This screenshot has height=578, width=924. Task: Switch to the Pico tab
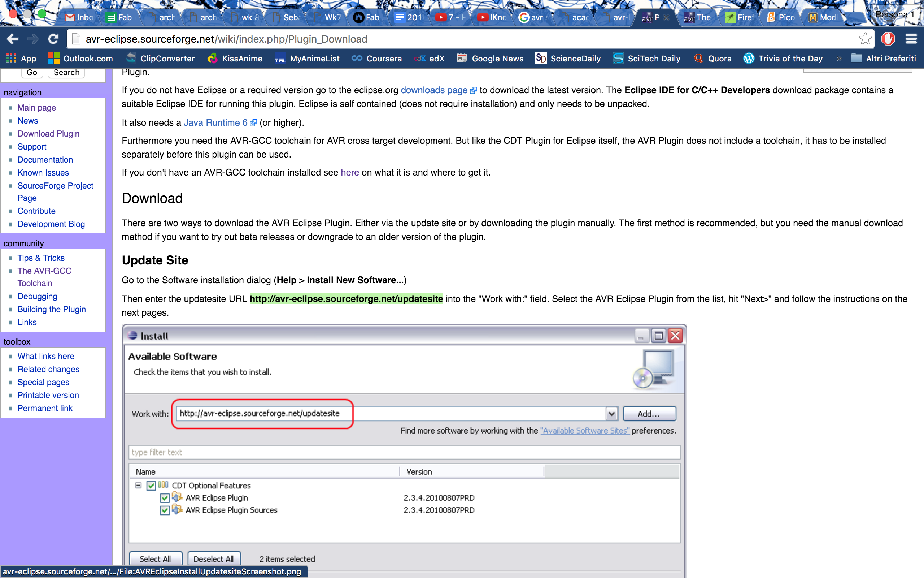point(781,18)
